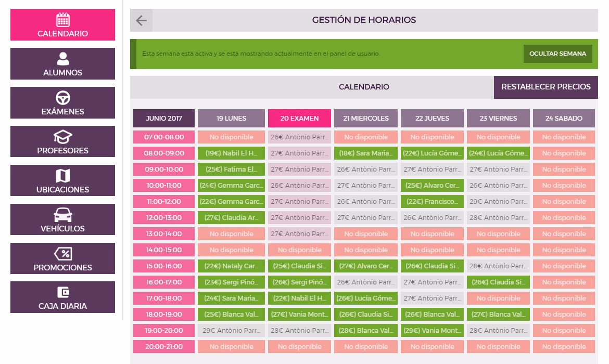The height and width of the screenshot is (364, 609).
Task: Click the No disponible Saturday 07:00 cell
Action: [564, 137]
